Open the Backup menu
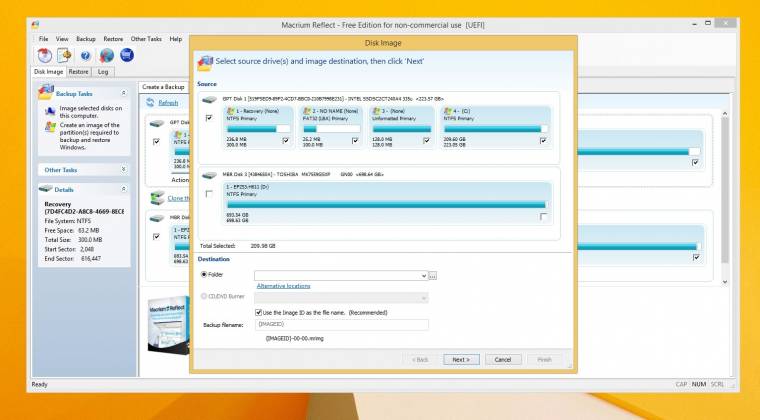The height and width of the screenshot is (420, 760). pyautogui.click(x=85, y=39)
